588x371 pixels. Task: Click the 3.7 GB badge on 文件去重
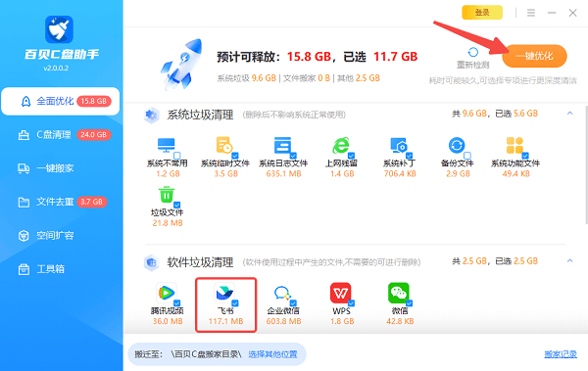coord(92,202)
